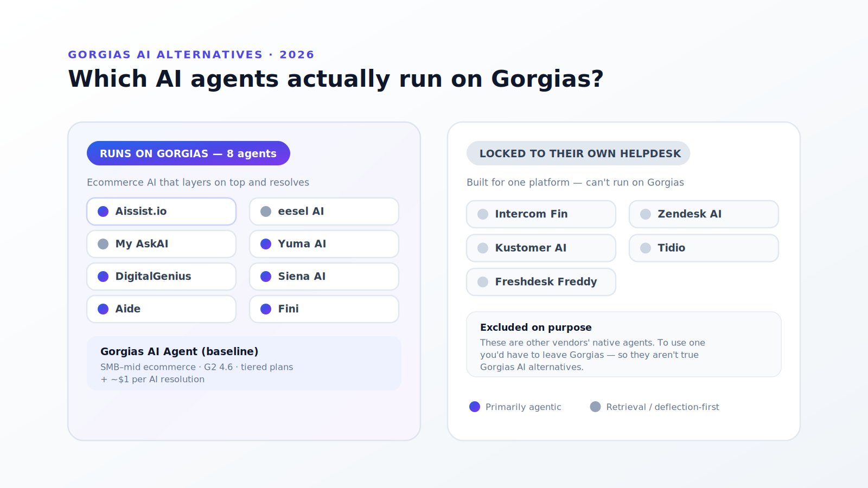Click the Kustomer AI chip

[541, 248]
